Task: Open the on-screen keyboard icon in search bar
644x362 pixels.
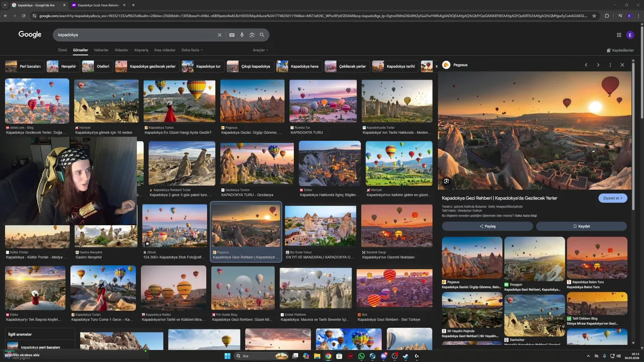Action: (x=231, y=35)
